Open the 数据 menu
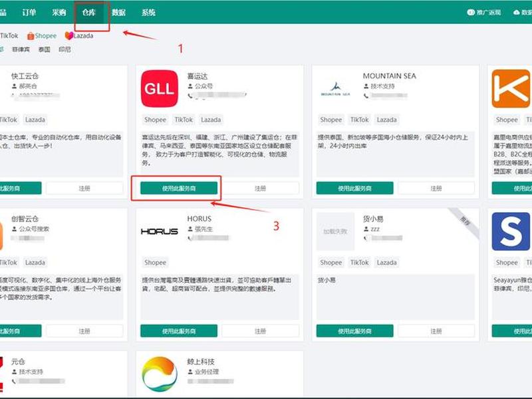532x399 pixels. 119,13
